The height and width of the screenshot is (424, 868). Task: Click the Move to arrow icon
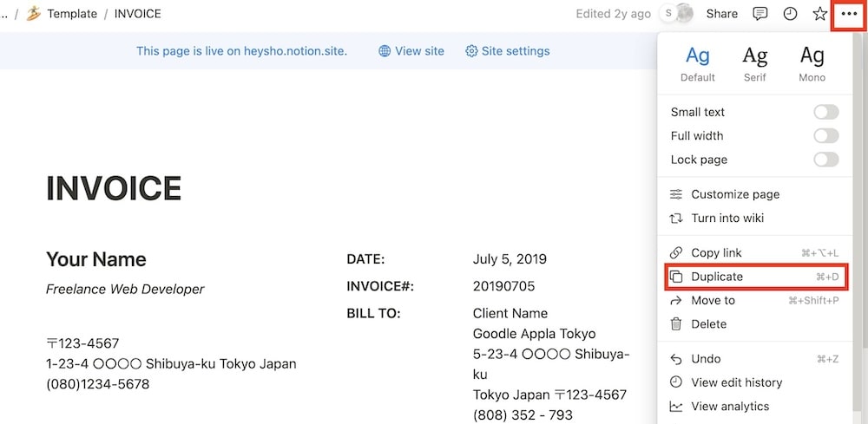coord(676,300)
